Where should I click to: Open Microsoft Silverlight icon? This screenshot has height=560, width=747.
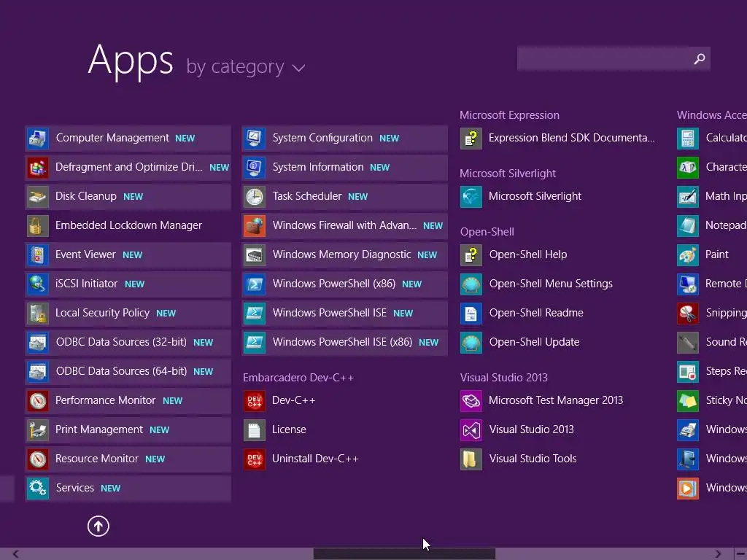(471, 197)
